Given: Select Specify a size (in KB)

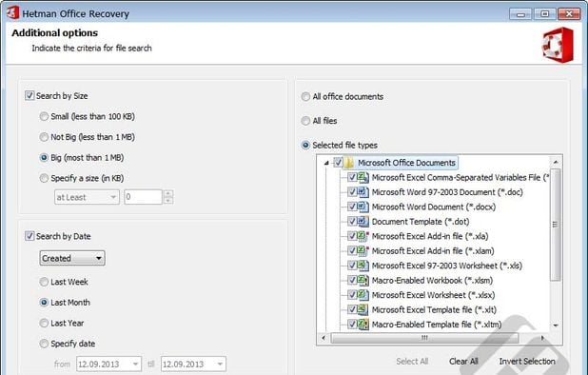Looking at the screenshot, I should 44,178.
